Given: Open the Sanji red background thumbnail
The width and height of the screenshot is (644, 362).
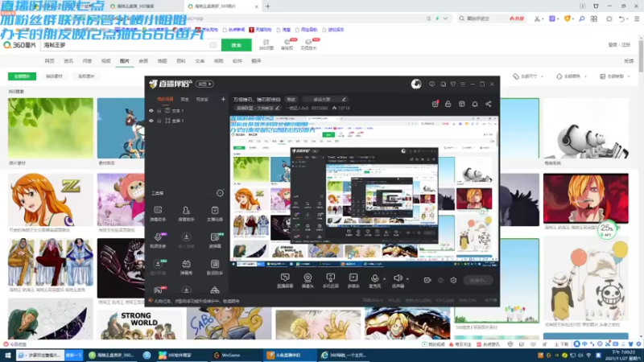Looking at the screenshot, I should 586,198.
